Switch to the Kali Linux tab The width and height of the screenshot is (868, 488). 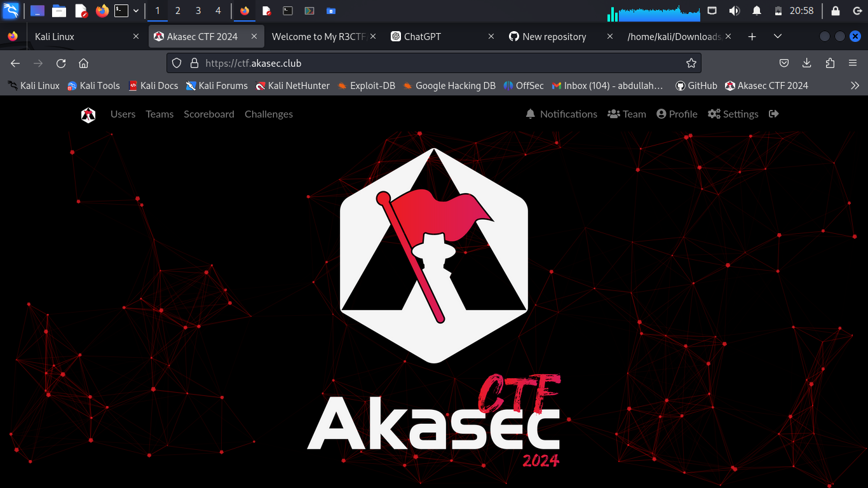(85, 37)
